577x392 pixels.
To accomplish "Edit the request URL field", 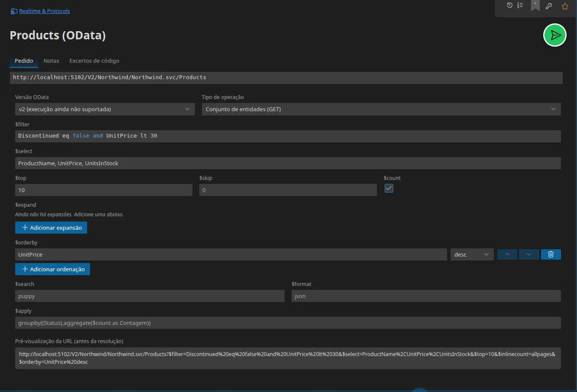I will [x=286, y=77].
